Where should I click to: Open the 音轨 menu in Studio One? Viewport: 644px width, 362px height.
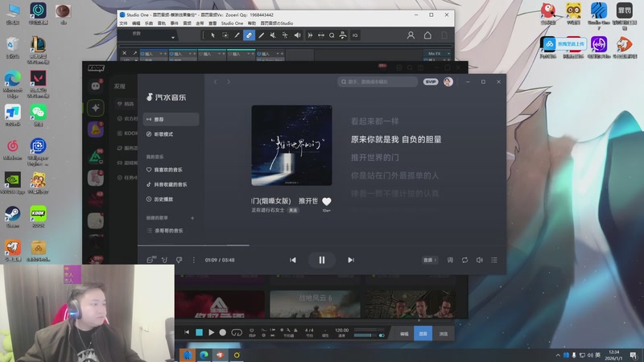162,23
